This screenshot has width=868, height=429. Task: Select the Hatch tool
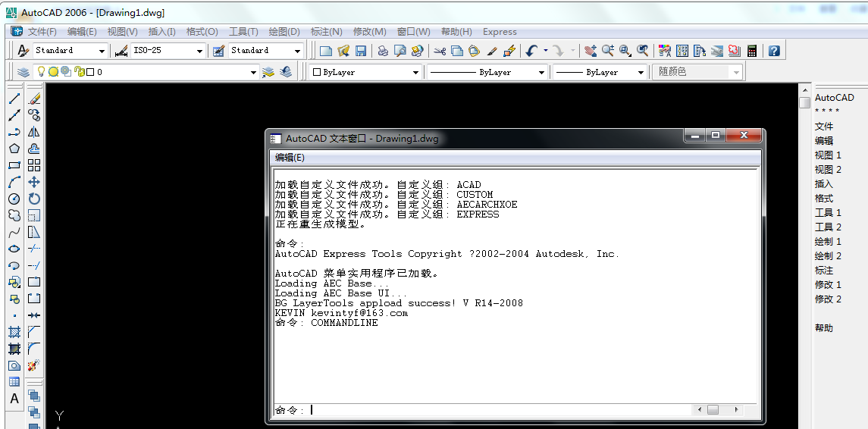[x=14, y=332]
